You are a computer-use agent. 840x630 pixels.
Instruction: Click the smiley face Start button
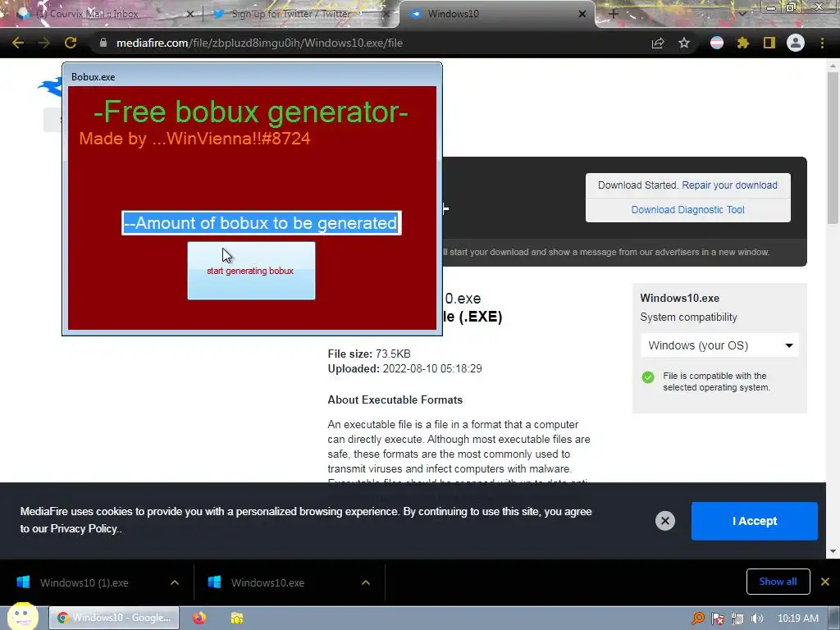[22, 616]
